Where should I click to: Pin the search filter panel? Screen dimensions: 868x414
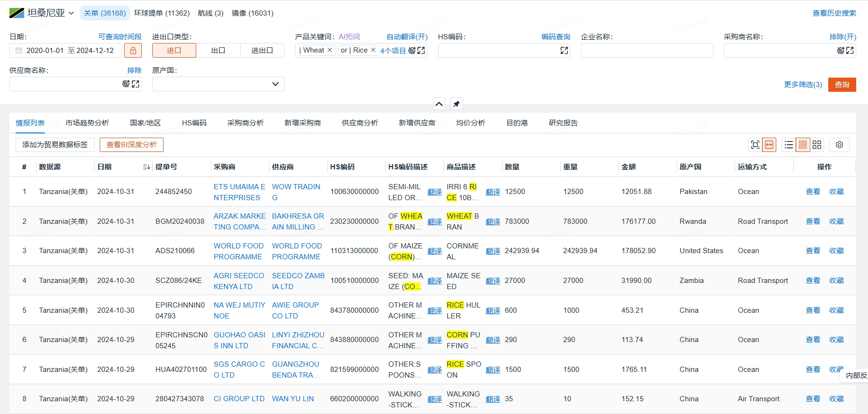[x=456, y=104]
